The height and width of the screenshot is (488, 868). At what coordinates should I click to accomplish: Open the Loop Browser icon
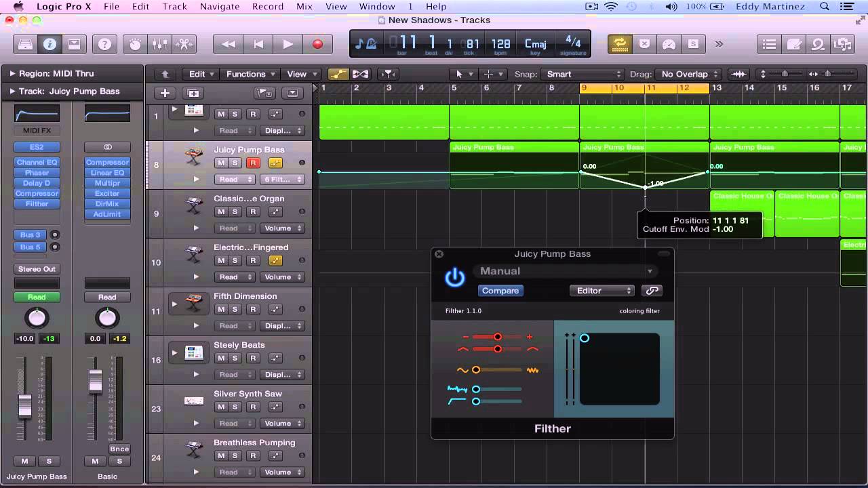818,44
